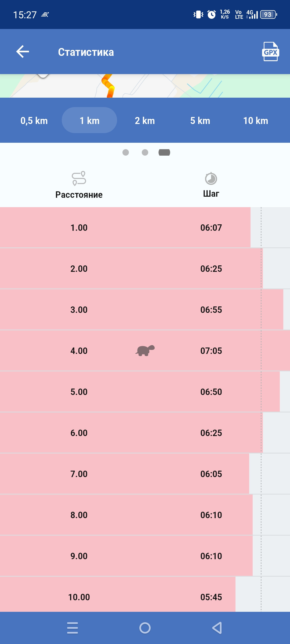
Task: Open the map preview with route
Action: [145, 86]
